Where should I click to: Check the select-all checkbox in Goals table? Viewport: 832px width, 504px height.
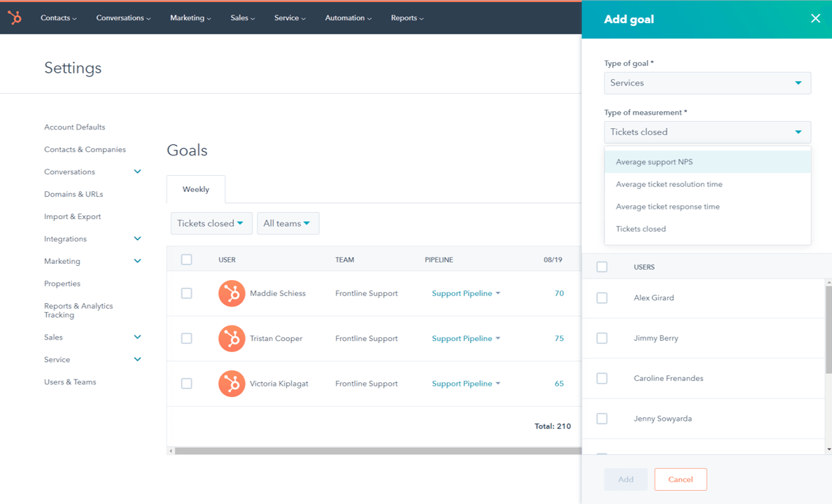click(x=186, y=259)
